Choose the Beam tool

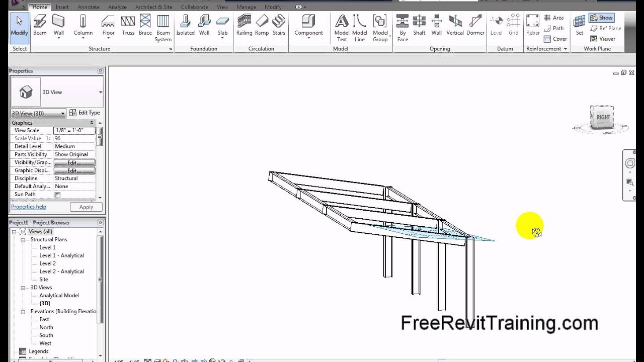pos(40,25)
